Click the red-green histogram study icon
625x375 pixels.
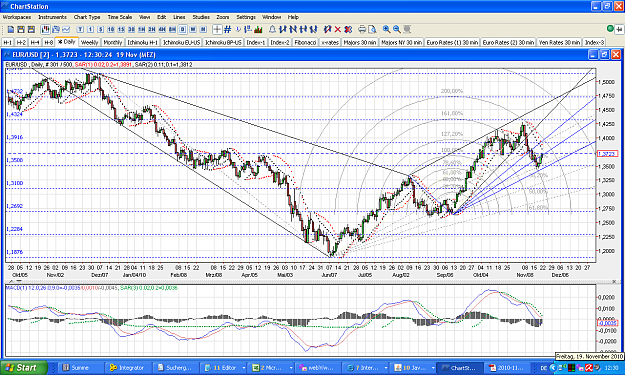click(258, 29)
